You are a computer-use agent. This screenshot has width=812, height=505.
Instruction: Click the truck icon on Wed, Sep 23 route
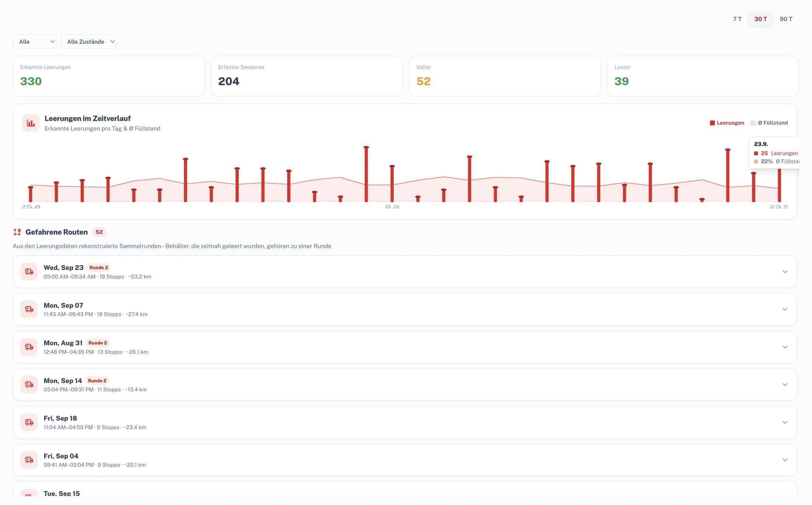coord(29,272)
